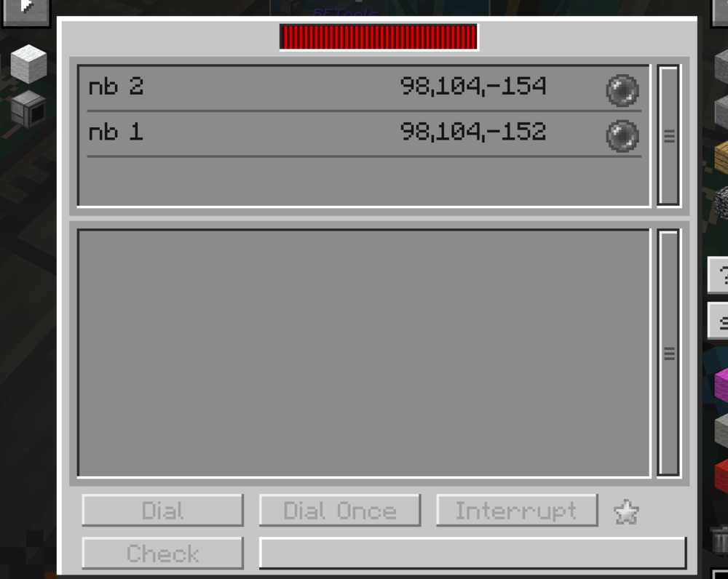This screenshot has height=579, width=728.
Task: Select the oak planks block
Action: tap(721, 158)
